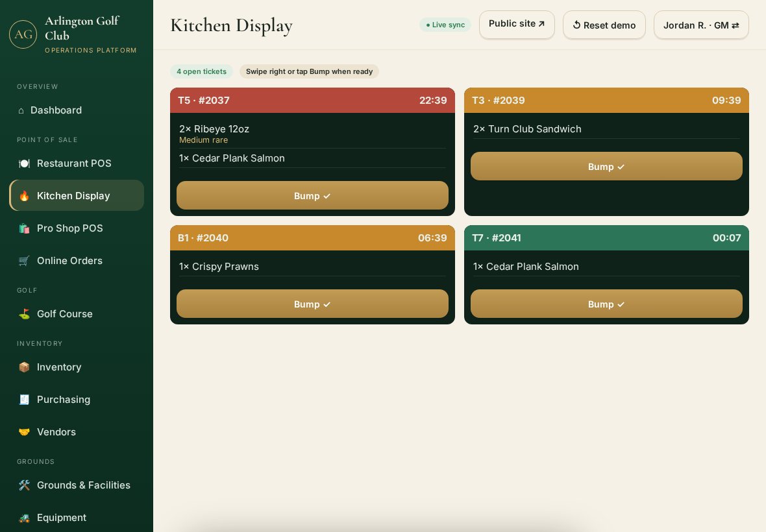This screenshot has width=766, height=532.
Task: Click the B1 #2040 ticket header
Action: coord(312,238)
